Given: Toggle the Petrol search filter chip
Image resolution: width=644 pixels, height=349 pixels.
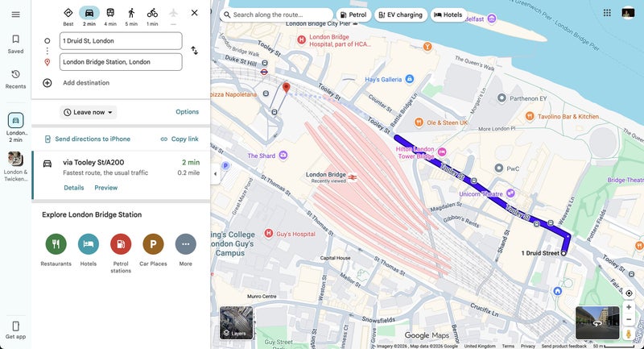Looking at the screenshot, I should (x=353, y=15).
